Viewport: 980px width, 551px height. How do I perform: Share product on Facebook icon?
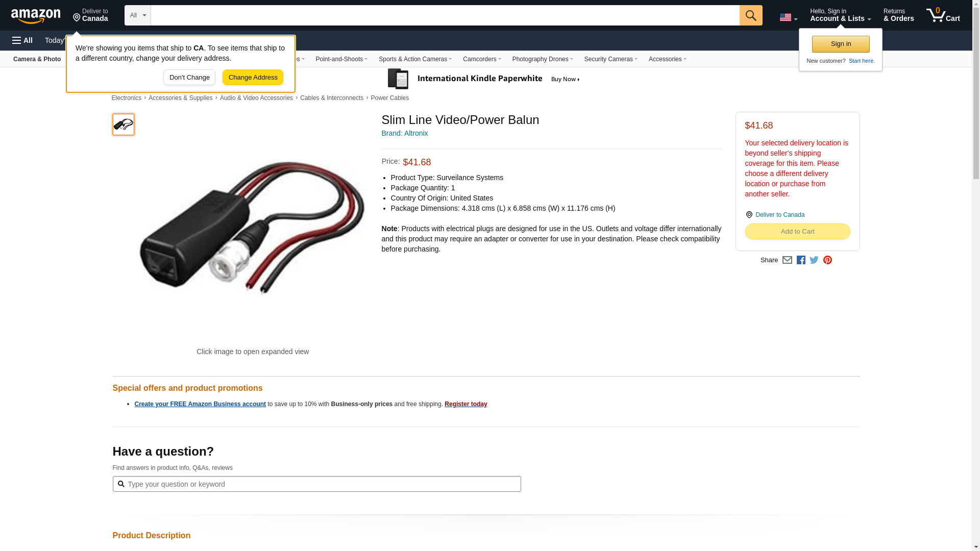click(801, 260)
